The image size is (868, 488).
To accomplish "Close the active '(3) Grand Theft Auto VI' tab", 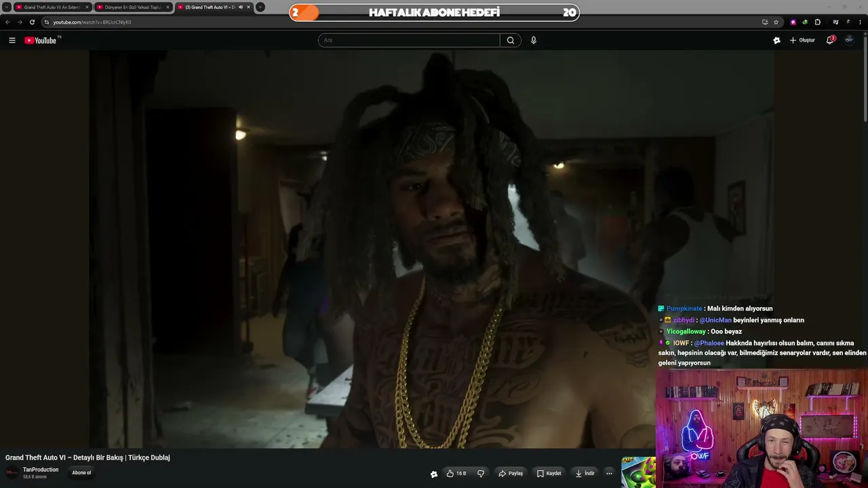I will coord(249,7).
